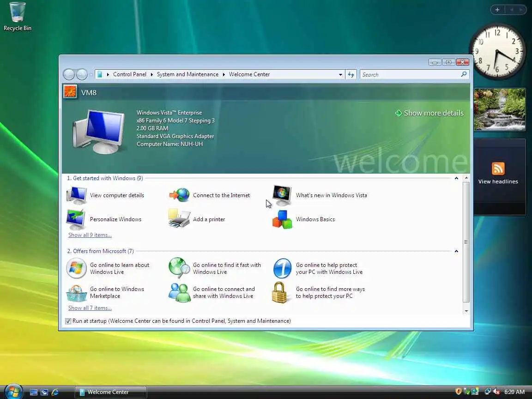Click the Connect to the Internet globe icon
532x399 pixels.
(x=180, y=195)
